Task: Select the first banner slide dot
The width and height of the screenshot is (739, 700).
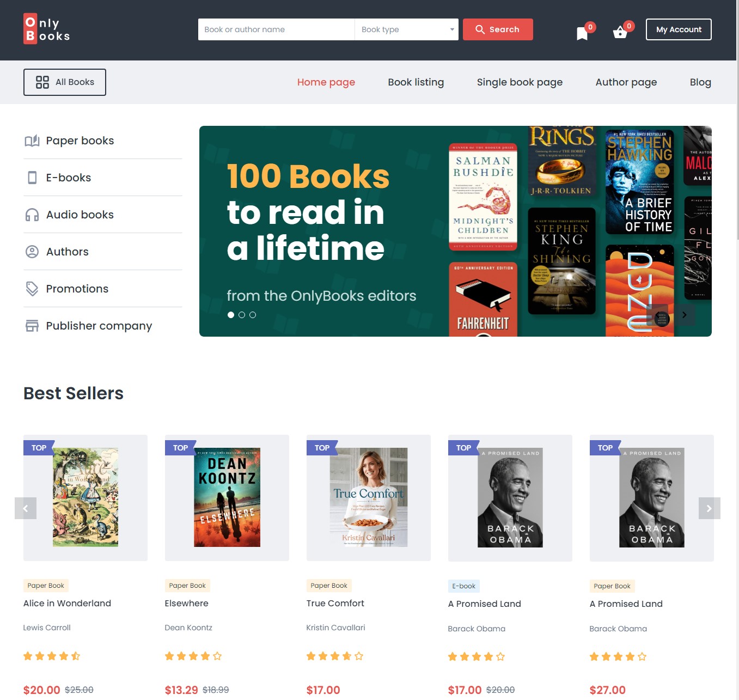Action: tap(231, 315)
